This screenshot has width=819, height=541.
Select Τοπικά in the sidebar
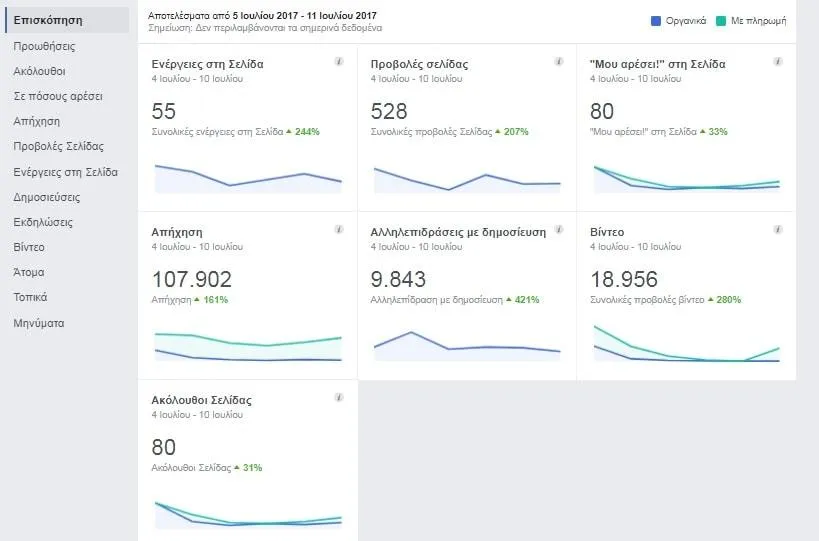click(30, 297)
